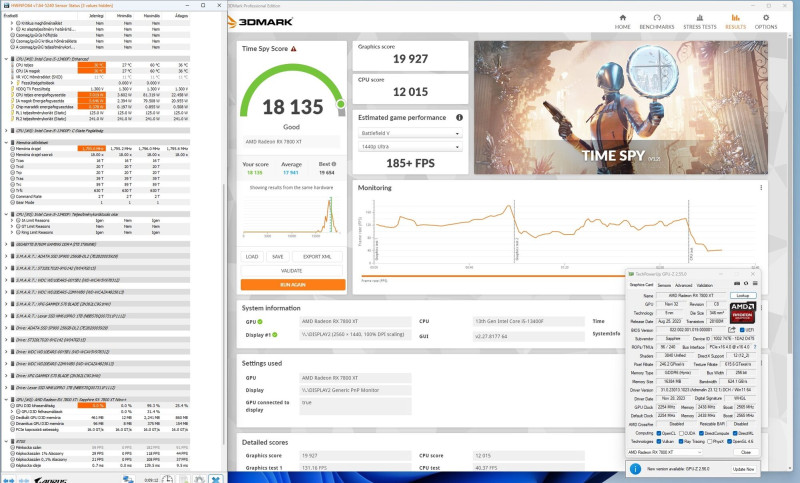Collapse the GPU Radeon RX 7800 XT sensor group

tap(6, 399)
